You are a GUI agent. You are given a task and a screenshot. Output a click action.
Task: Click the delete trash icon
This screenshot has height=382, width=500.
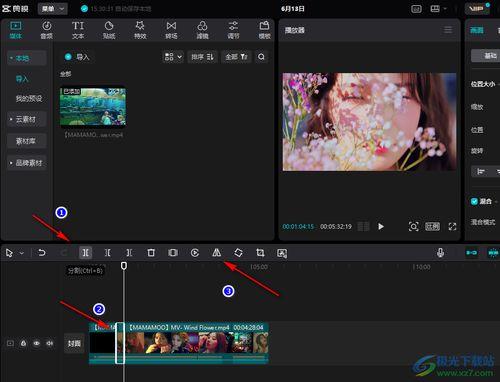click(x=151, y=253)
